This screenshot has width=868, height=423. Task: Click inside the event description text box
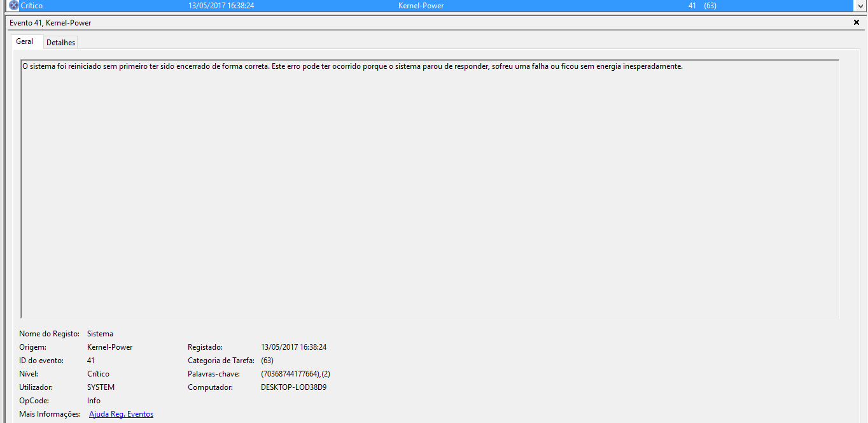(x=430, y=189)
